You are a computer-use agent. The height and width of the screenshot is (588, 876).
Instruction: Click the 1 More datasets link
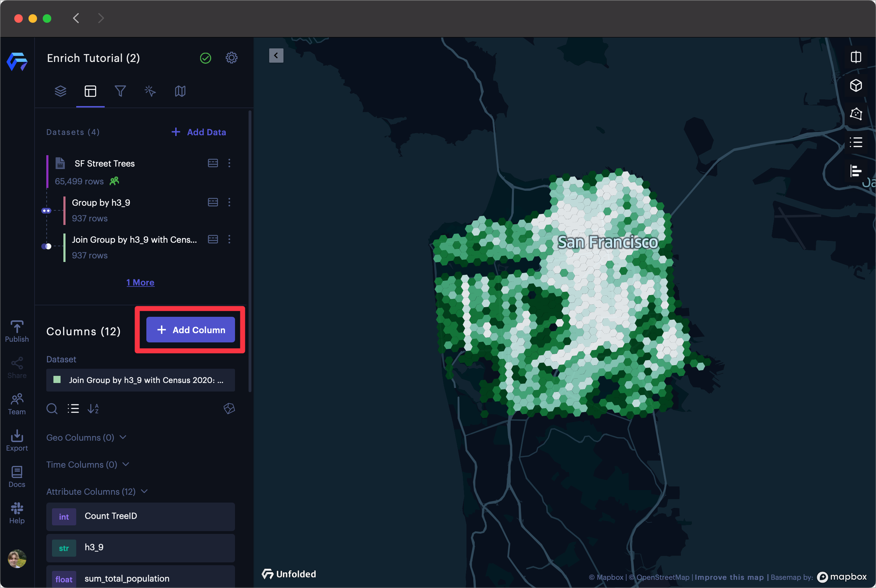(140, 282)
